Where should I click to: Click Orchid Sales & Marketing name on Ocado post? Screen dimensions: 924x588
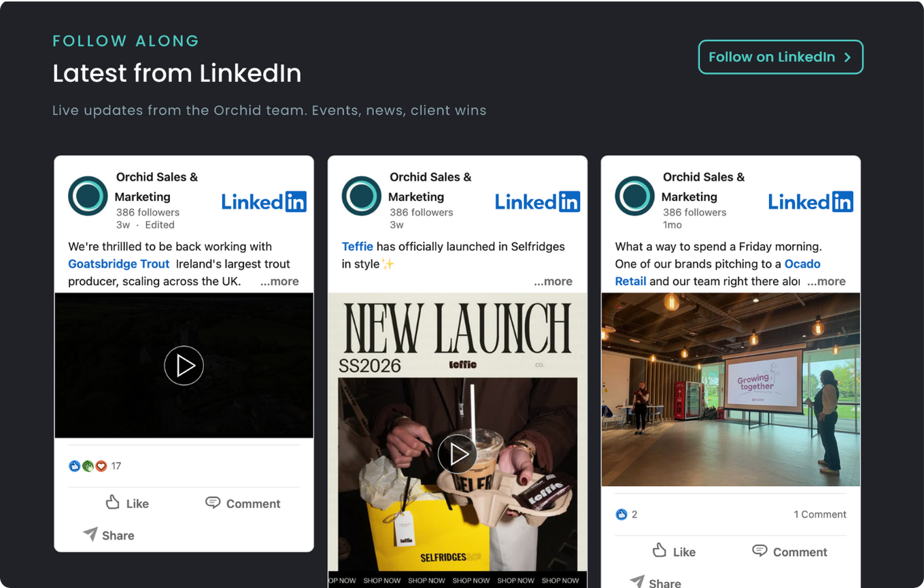tap(704, 187)
